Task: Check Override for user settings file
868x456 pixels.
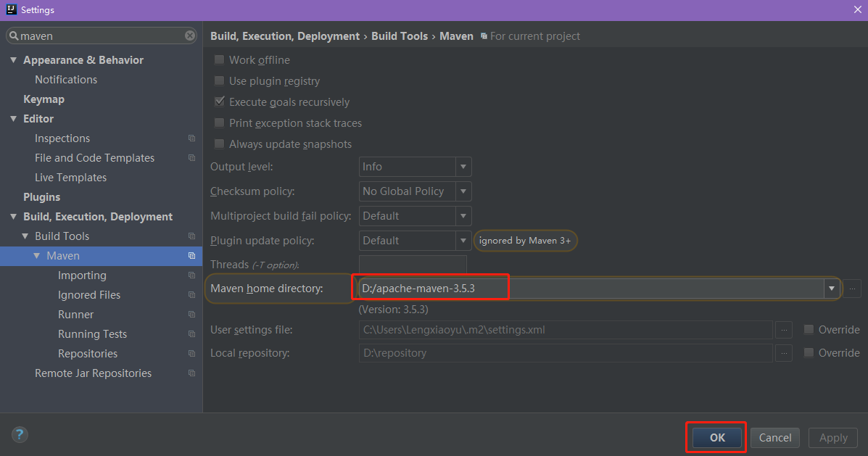Action: (809, 330)
